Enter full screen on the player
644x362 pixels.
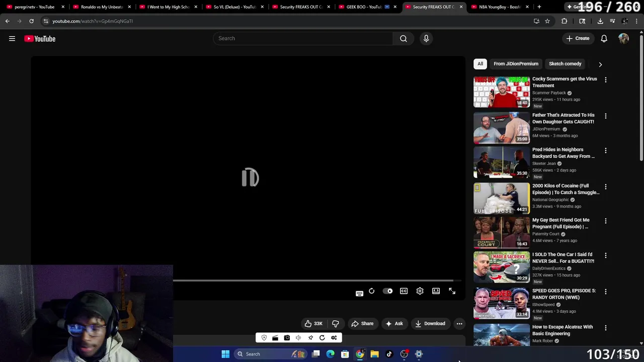pos(452,291)
